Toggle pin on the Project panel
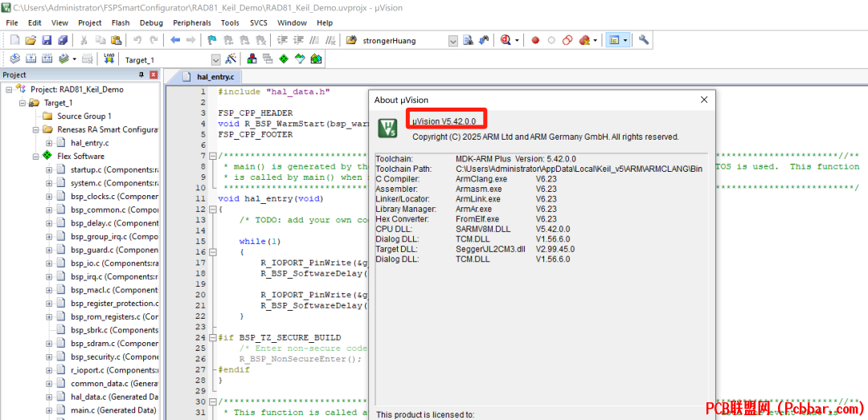The width and height of the screenshot is (868, 420). coord(141,75)
